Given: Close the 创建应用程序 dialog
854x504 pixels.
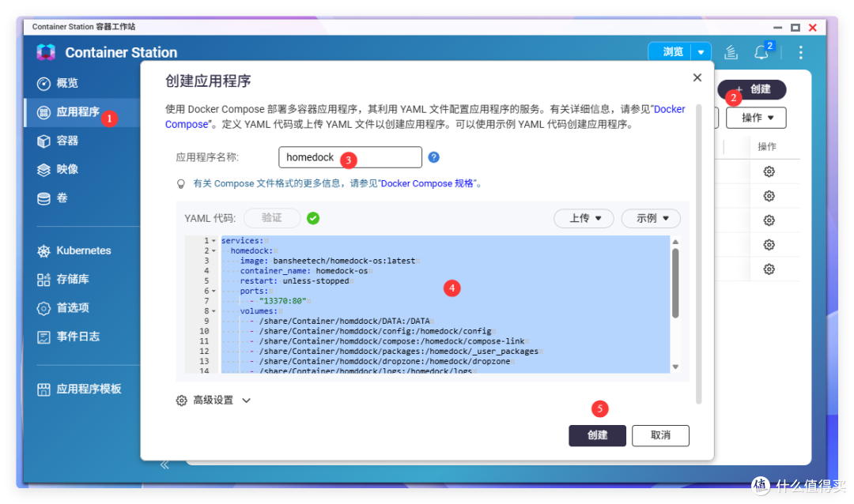Looking at the screenshot, I should tap(697, 78).
